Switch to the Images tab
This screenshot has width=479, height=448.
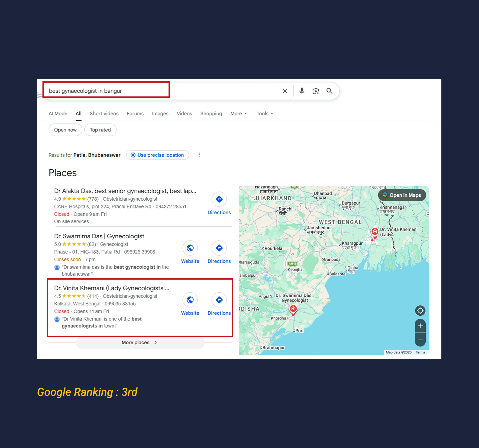pyautogui.click(x=160, y=114)
